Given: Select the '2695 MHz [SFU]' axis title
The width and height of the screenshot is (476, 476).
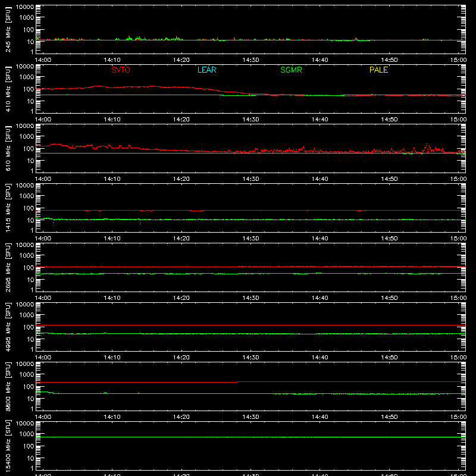Looking at the screenshot, I should click(8, 267).
